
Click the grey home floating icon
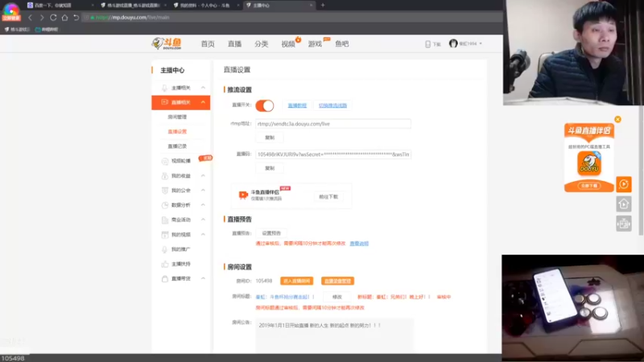(623, 204)
